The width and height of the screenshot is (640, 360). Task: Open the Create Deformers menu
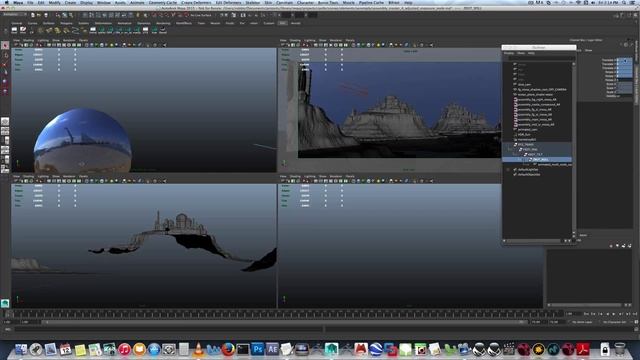point(196,2)
